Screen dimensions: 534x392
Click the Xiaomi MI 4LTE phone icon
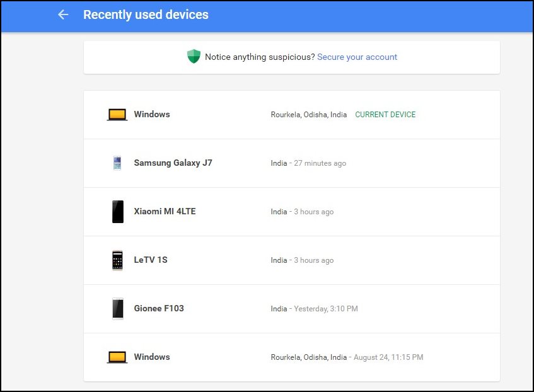pyautogui.click(x=118, y=212)
